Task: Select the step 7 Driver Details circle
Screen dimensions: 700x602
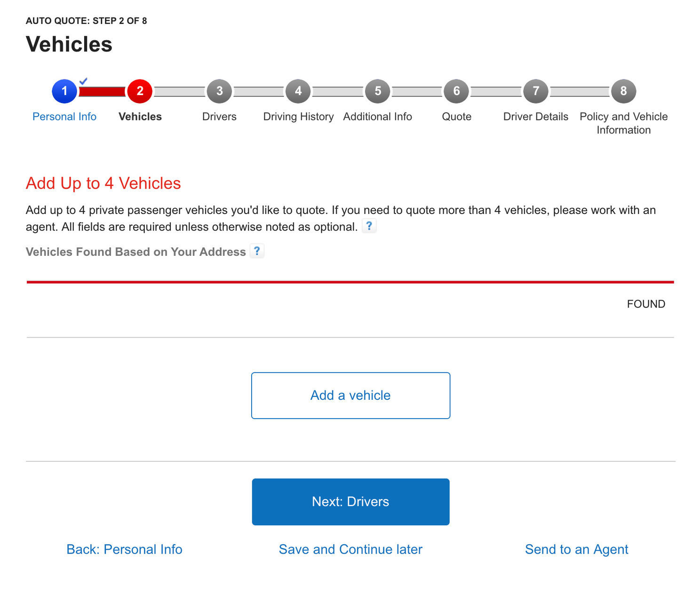Action: (x=535, y=91)
